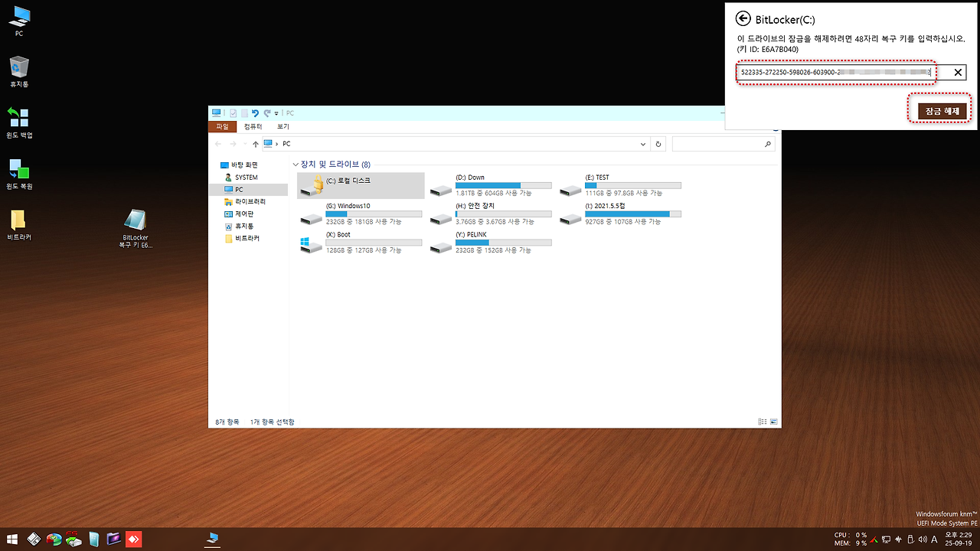Open the green-arrow drive backup taskbar icon
980x551 pixels.
pos(73,540)
